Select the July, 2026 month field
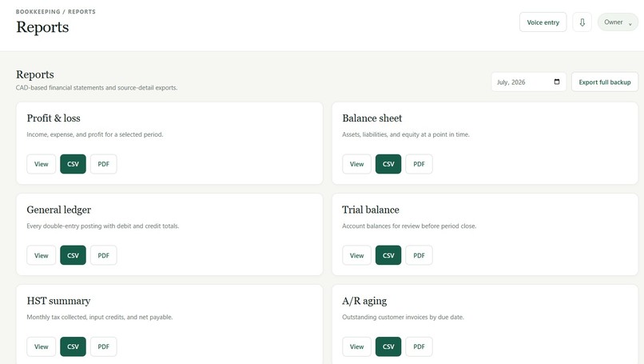 (x=529, y=82)
